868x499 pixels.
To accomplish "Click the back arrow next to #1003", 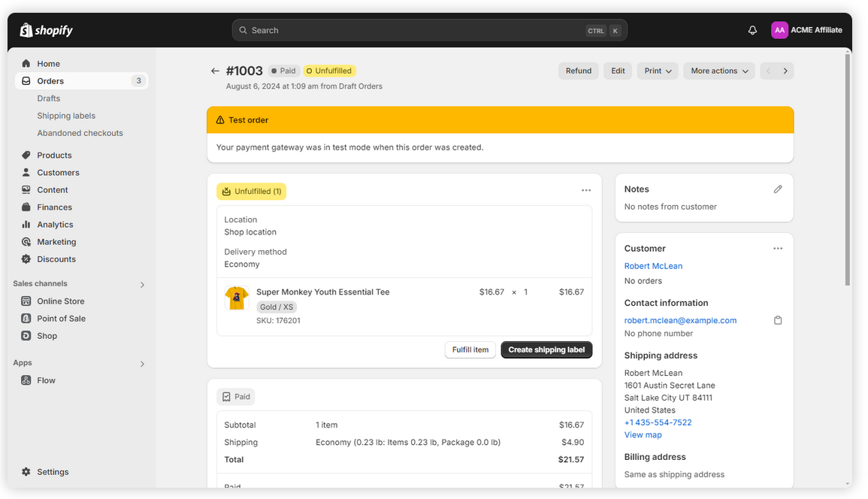I will pos(215,71).
